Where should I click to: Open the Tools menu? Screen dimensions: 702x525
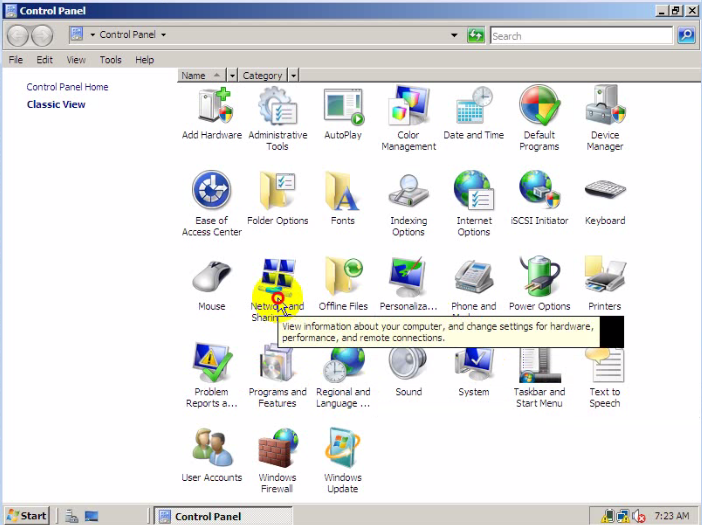[x=111, y=60]
